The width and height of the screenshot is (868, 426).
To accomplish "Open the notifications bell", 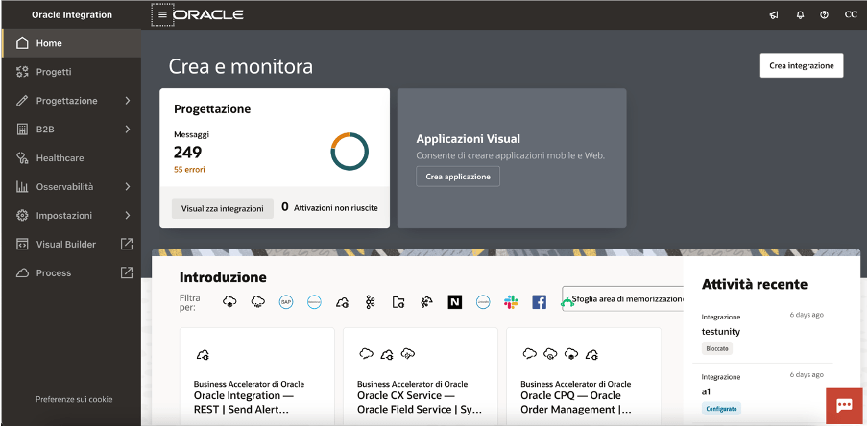I will (x=800, y=15).
